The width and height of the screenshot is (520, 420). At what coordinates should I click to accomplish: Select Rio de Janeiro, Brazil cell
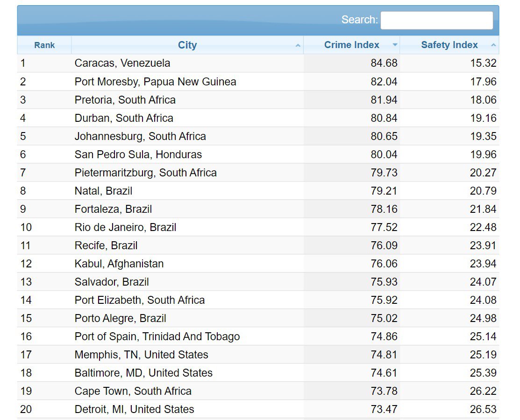click(187, 227)
